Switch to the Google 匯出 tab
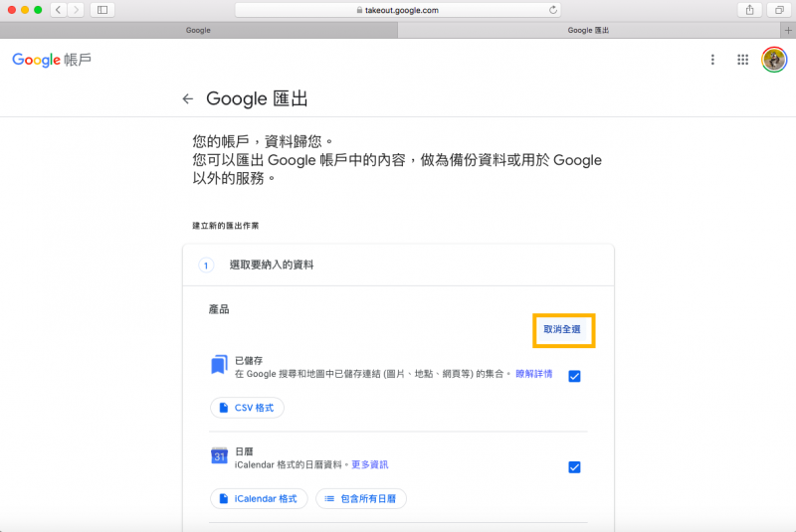The image size is (796, 532). [x=588, y=31]
